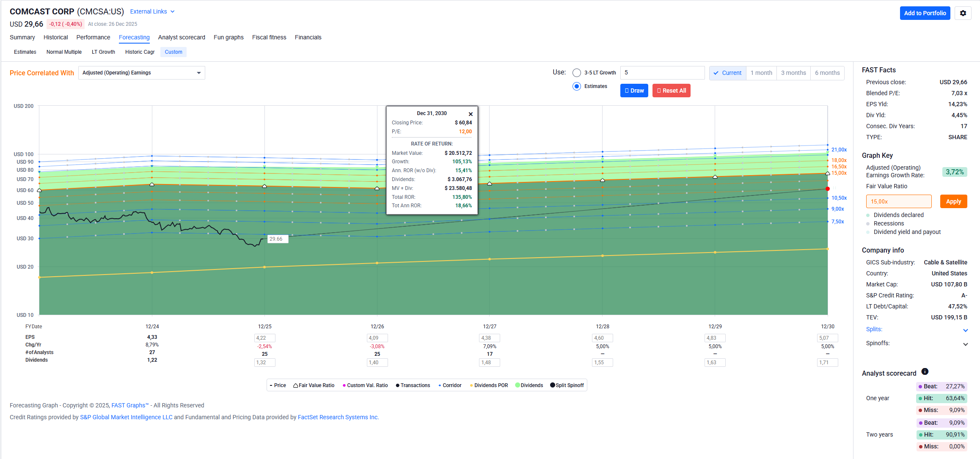The width and height of the screenshot is (980, 459).
Task: Open the External Links dropdown
Action: coord(152,11)
